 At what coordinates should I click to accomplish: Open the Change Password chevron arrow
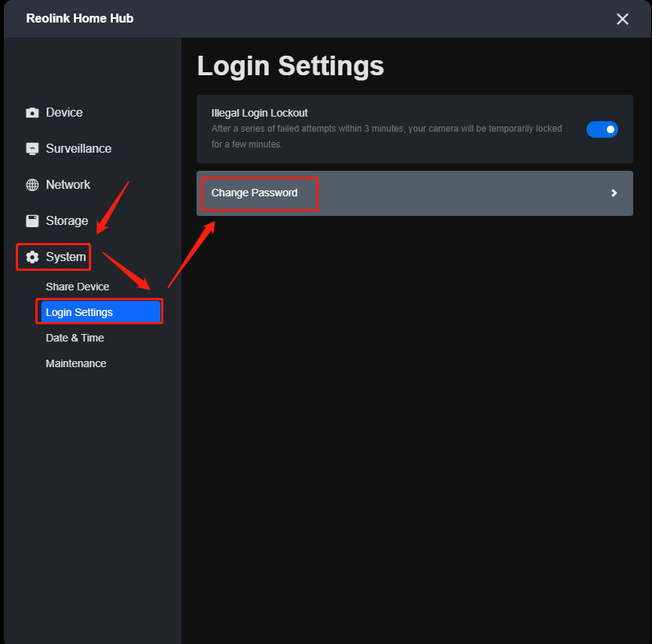click(x=614, y=193)
